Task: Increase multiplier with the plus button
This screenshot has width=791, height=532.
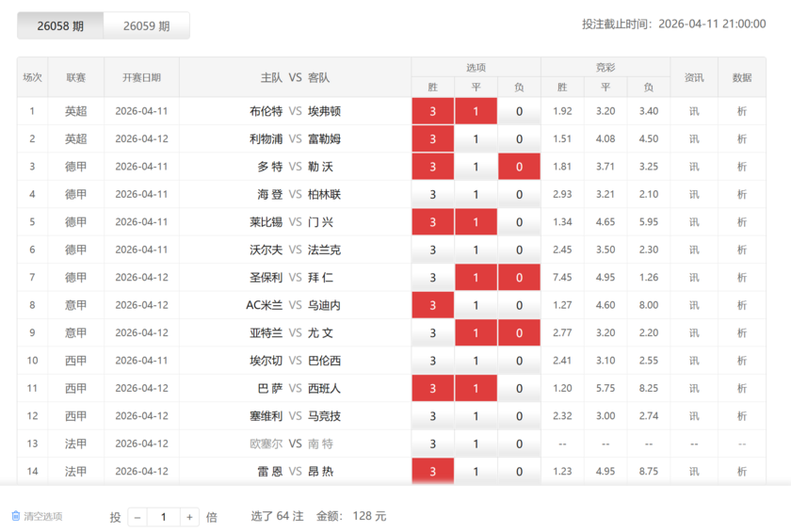Action: [x=189, y=517]
